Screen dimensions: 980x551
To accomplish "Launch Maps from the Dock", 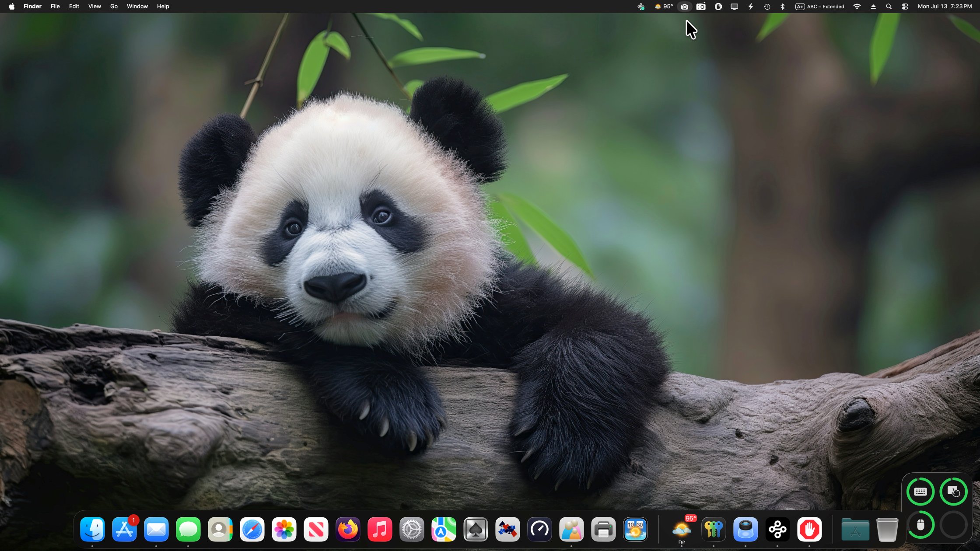I will coord(444,530).
